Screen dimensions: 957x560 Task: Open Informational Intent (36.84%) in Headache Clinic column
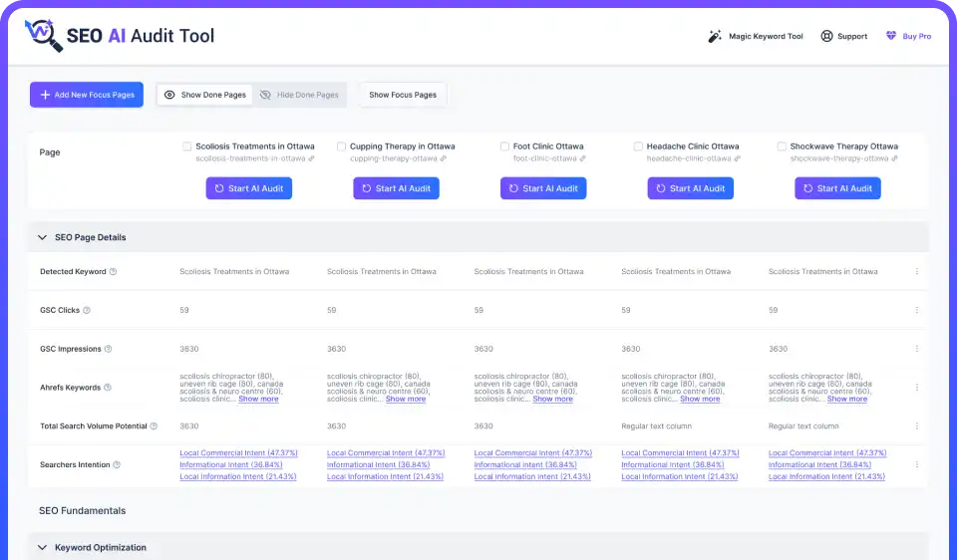tap(673, 464)
